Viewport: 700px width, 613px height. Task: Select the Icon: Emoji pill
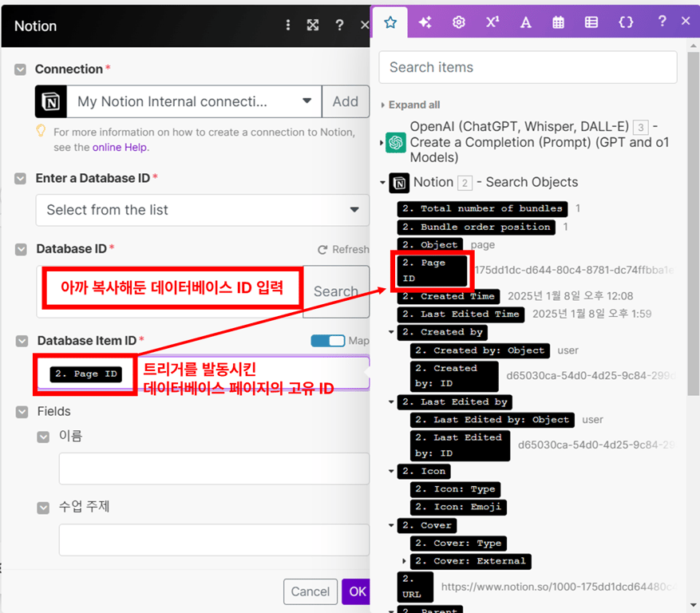pyautogui.click(x=458, y=507)
